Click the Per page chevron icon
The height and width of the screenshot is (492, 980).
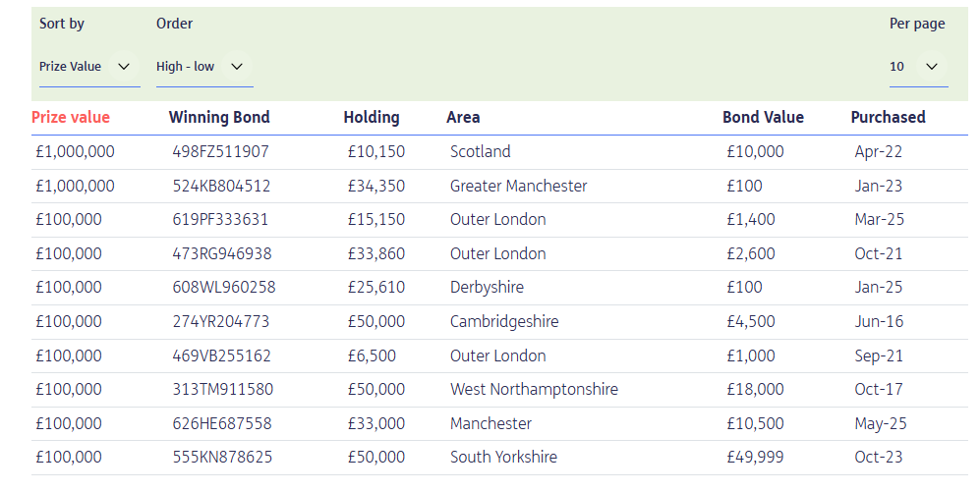[932, 67]
